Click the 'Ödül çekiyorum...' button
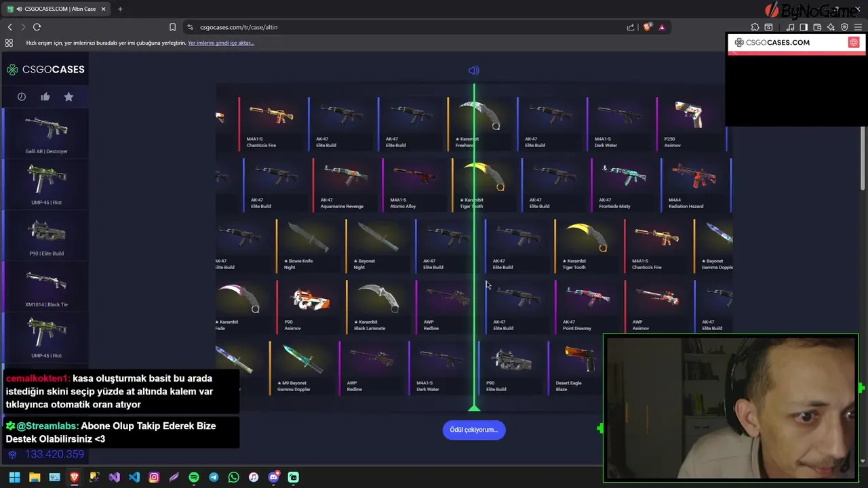Screen dimensions: 868x488 [474, 430]
